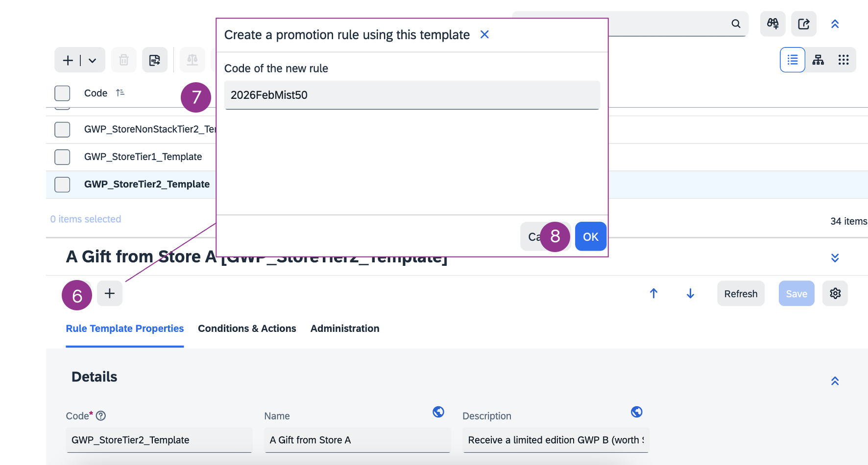Screen dimensions: 868x465
Task: Switch to grid view layout
Action: click(843, 60)
